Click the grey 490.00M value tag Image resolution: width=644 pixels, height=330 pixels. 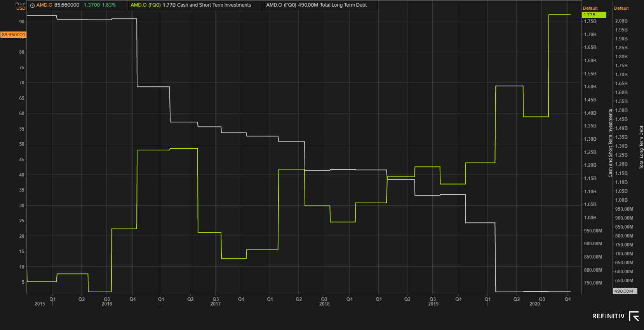pos(625,291)
